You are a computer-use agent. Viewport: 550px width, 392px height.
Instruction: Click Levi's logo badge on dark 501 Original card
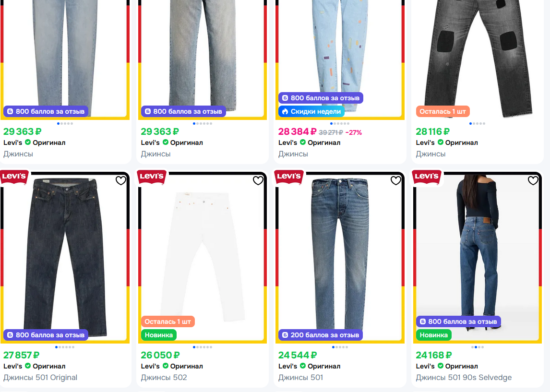coord(14,177)
